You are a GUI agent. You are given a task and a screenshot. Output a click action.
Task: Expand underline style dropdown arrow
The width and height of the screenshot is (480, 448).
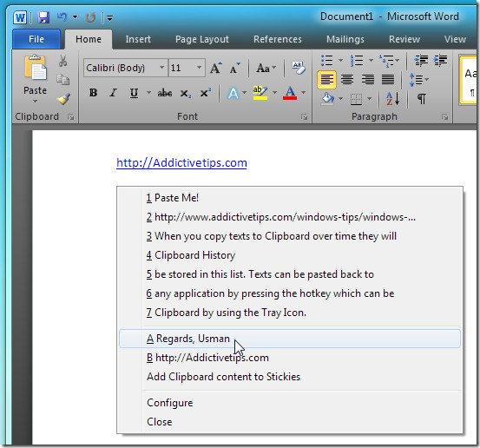(148, 93)
